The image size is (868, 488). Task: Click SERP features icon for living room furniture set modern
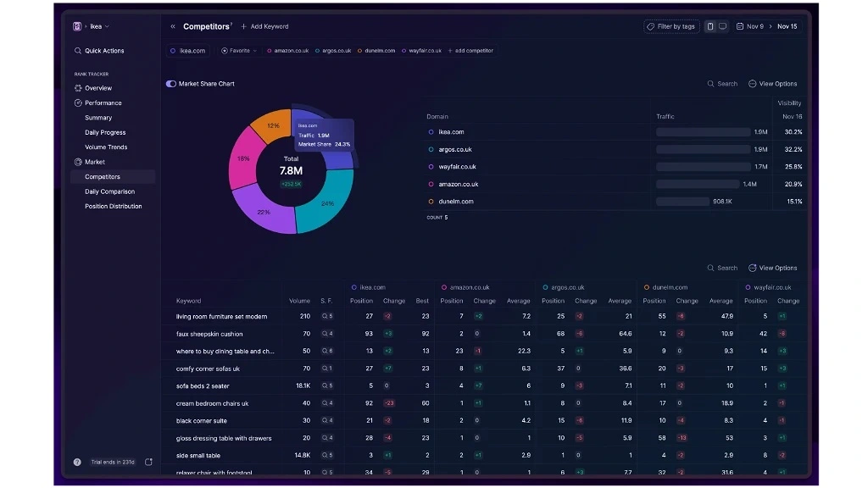(328, 317)
